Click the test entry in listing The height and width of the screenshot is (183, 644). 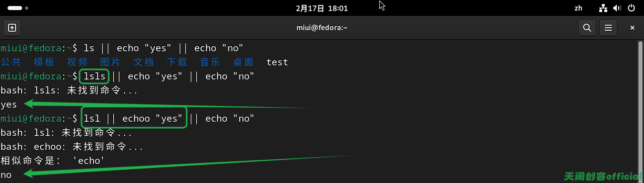pyautogui.click(x=277, y=62)
